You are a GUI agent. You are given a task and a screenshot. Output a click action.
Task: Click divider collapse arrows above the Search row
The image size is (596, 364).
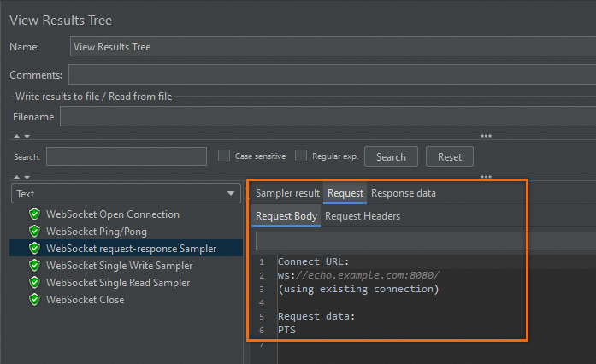21,136
